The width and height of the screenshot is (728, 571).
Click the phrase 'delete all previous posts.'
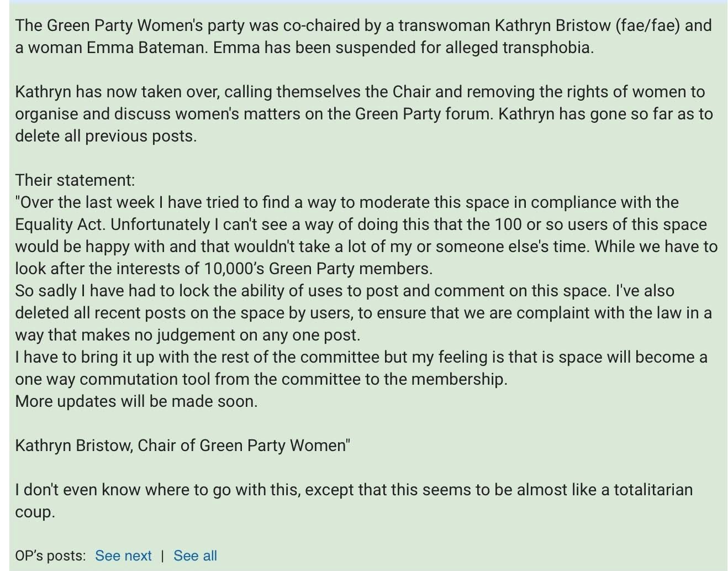(x=105, y=136)
